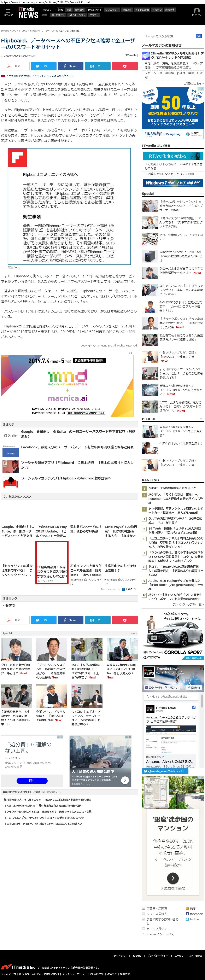Click Facebook Share button below 関連リンク section
This screenshot has width=205, height=980.
pyautogui.click(x=70, y=620)
